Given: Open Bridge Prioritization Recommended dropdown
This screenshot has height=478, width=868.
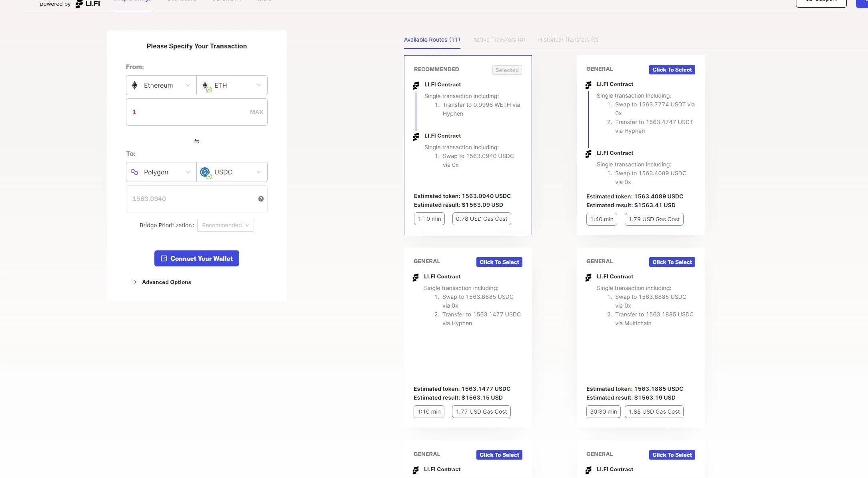Looking at the screenshot, I should click(x=226, y=225).
